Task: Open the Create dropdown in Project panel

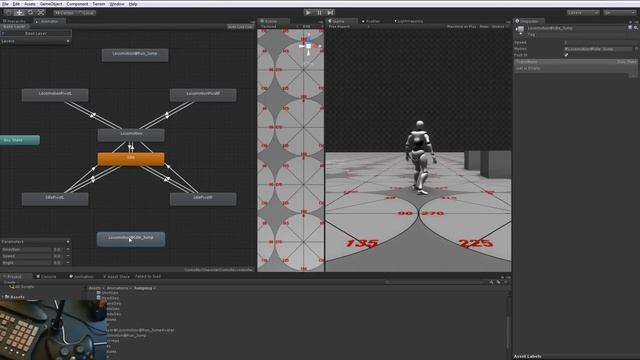Action: point(11,282)
